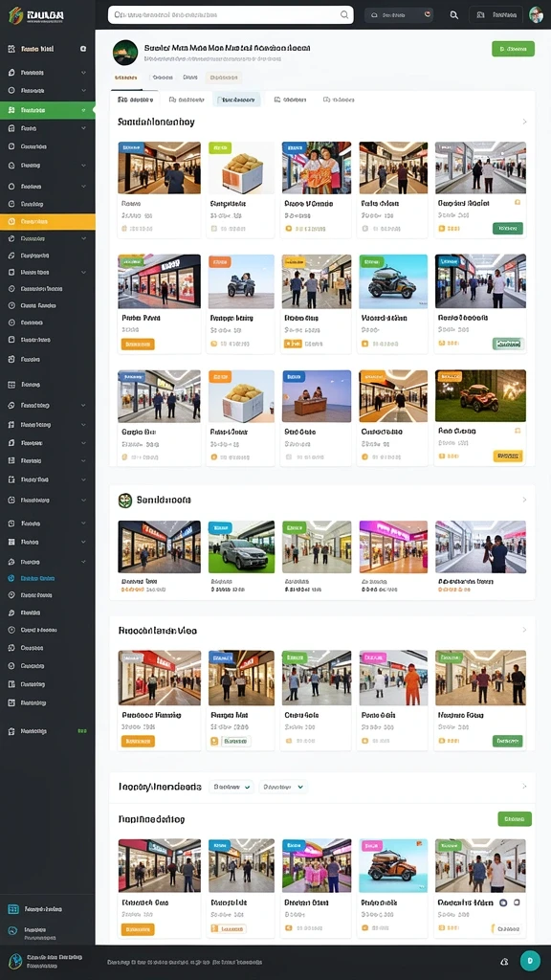The image size is (551, 980).
Task: Select the green highlighted sidebar menu item
Action: click(x=48, y=110)
